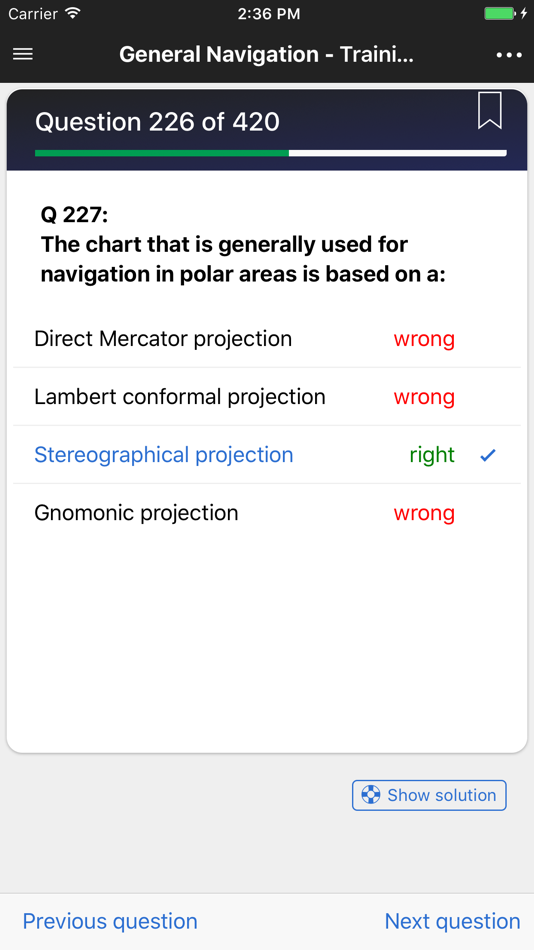Select the Lambert conformal projection answer
The width and height of the screenshot is (534, 950).
click(267, 397)
